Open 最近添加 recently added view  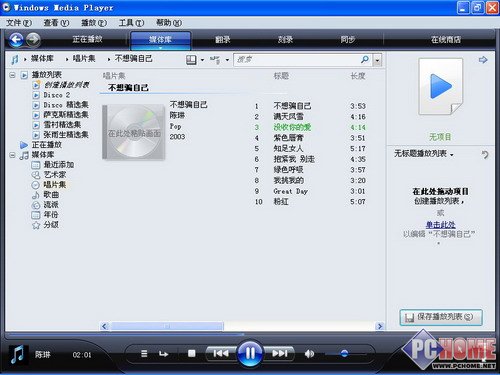pyautogui.click(x=58, y=165)
